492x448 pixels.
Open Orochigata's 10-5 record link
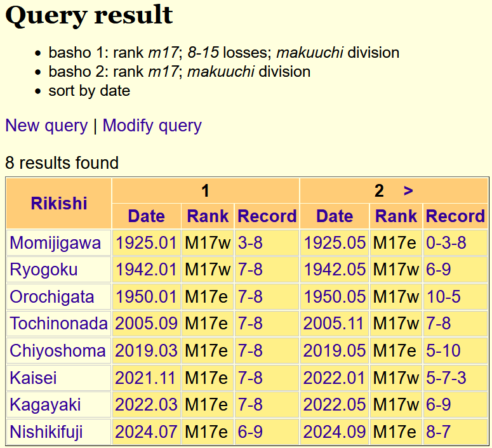click(x=443, y=297)
